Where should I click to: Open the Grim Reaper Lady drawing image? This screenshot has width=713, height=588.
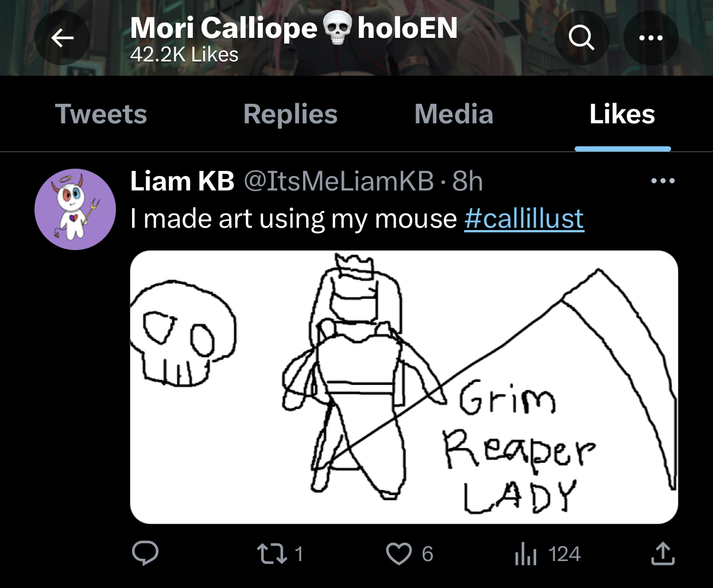click(404, 387)
